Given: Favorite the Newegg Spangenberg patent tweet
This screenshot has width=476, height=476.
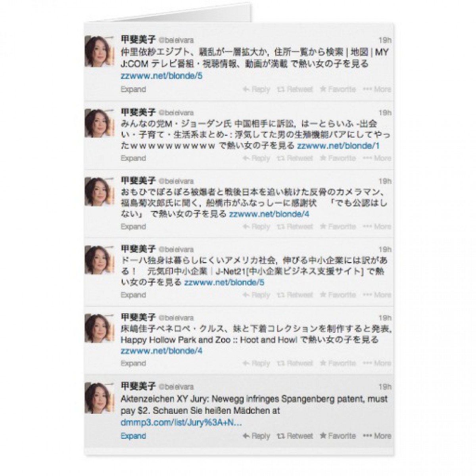Looking at the screenshot, I should coord(338,436).
